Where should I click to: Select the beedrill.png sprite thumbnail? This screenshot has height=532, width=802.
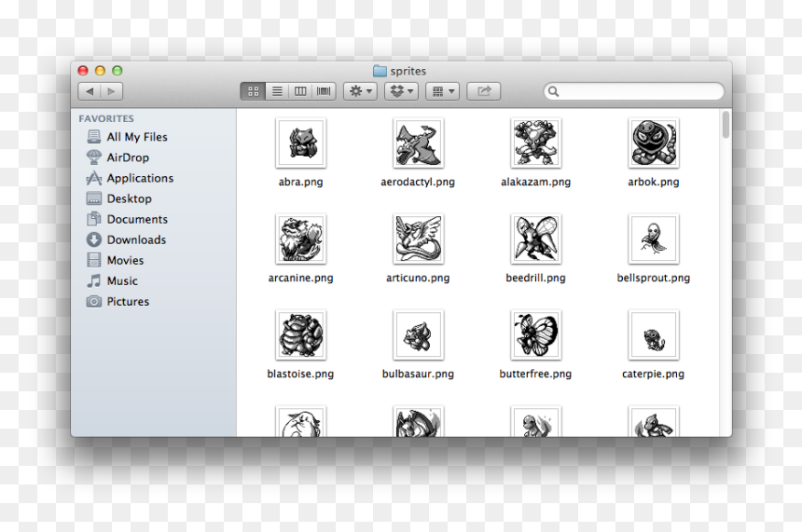(x=536, y=239)
